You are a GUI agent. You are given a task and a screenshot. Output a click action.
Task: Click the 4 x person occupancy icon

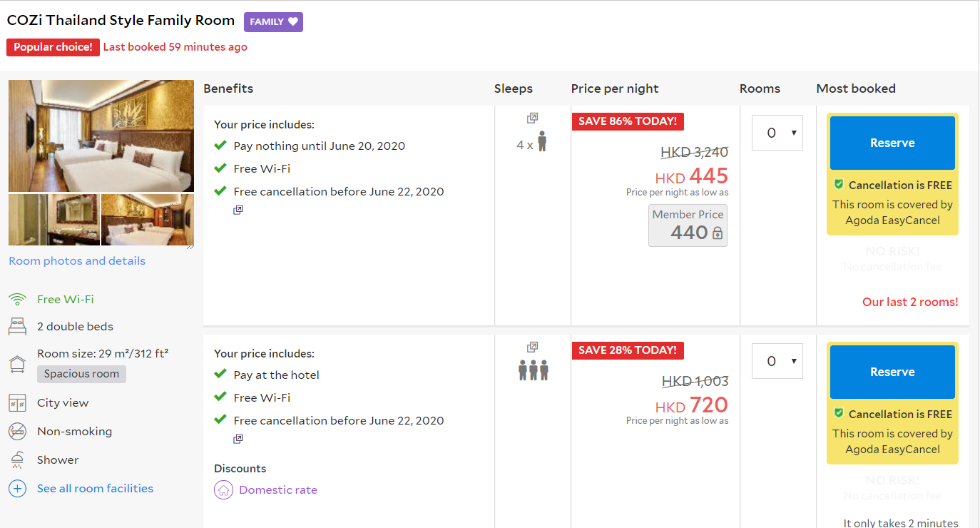pos(542,141)
